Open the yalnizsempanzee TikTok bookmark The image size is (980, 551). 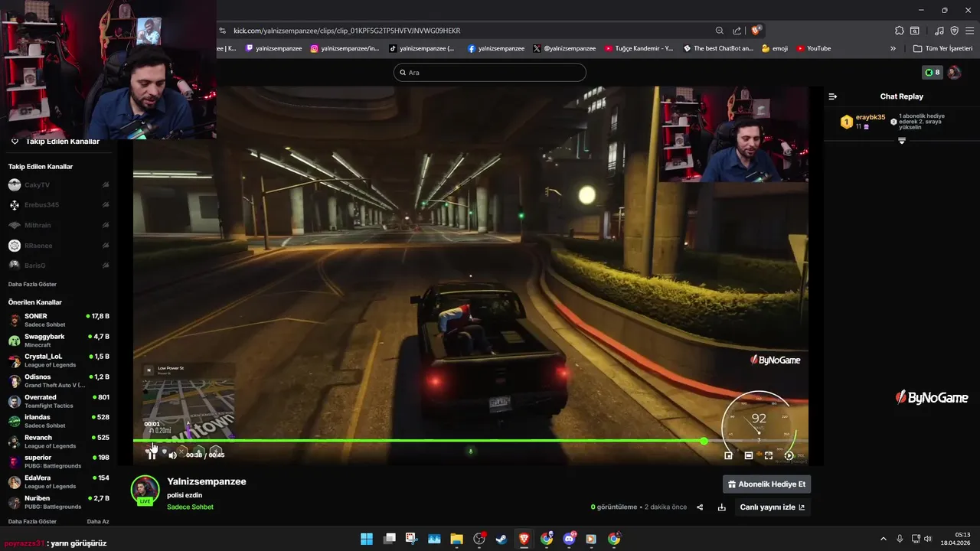point(422,48)
